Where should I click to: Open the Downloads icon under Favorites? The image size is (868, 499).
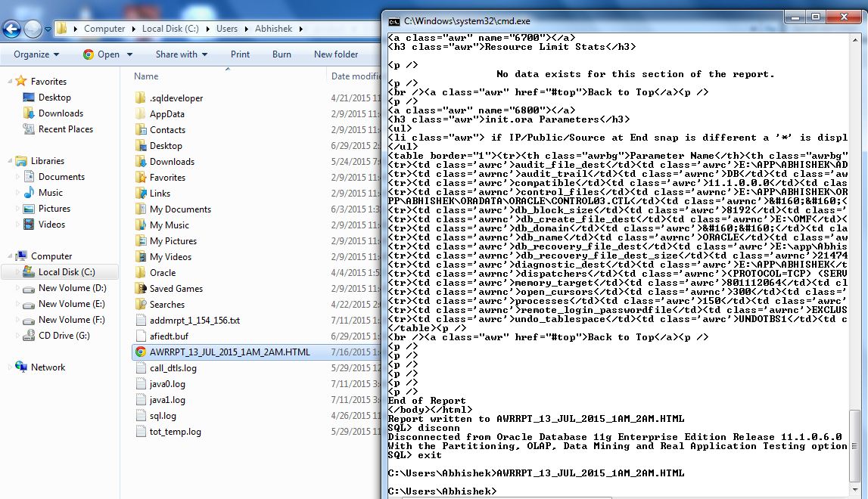coord(29,113)
